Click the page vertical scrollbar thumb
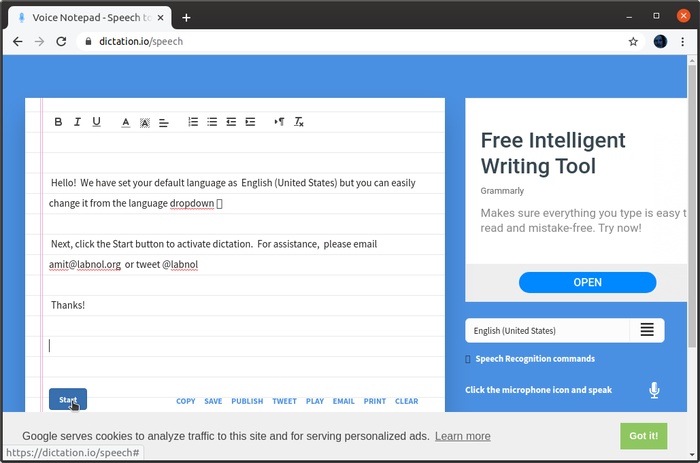700x463 pixels. tap(692, 205)
